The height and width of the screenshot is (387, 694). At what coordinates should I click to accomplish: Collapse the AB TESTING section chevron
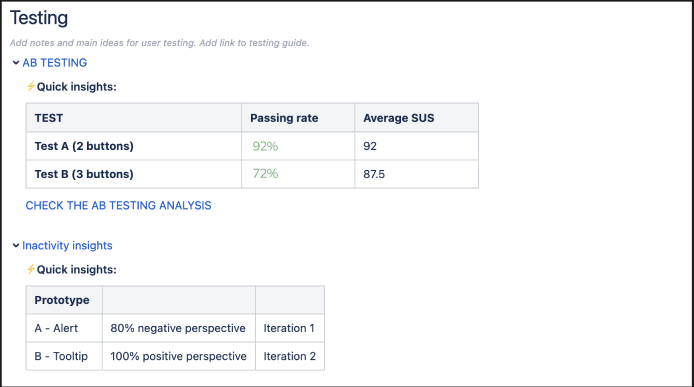(16, 63)
